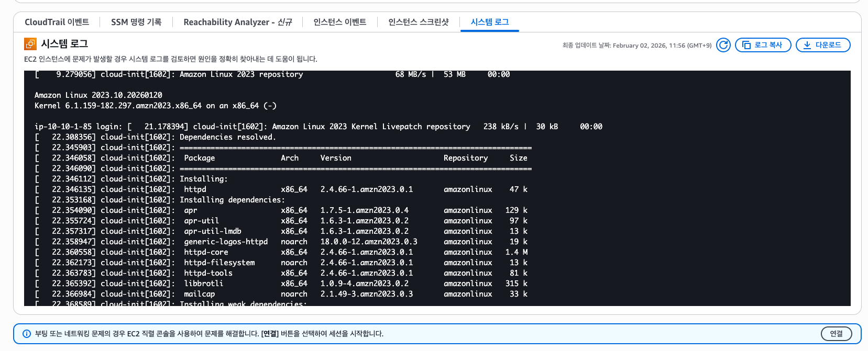The image size is (868, 351).
Task: Select the 인스턴스 이벤트 tab
Action: [339, 22]
